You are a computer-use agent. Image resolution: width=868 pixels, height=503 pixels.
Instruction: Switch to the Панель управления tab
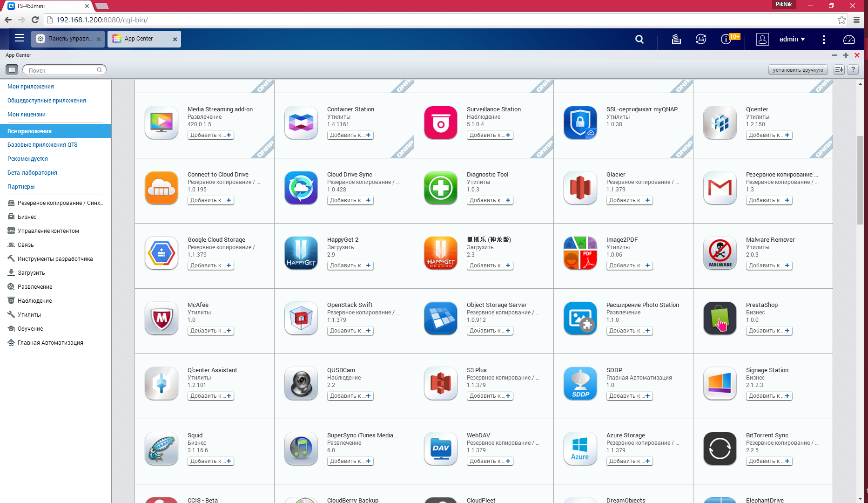(67, 39)
